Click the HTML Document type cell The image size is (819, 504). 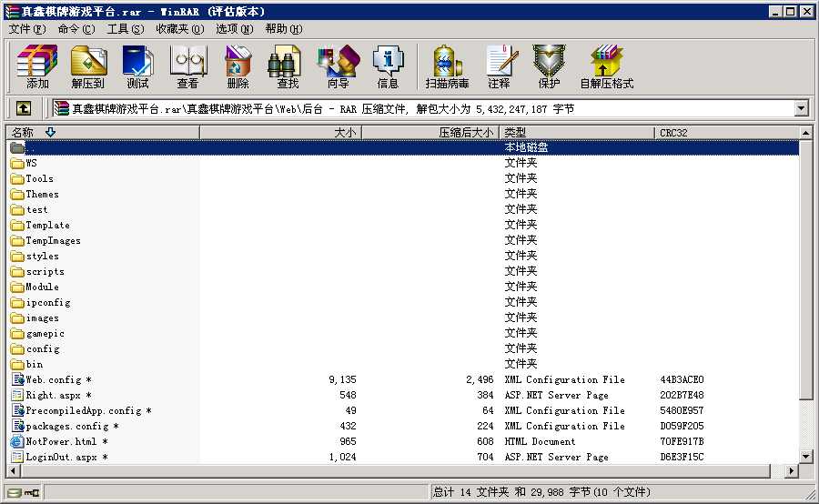(540, 441)
